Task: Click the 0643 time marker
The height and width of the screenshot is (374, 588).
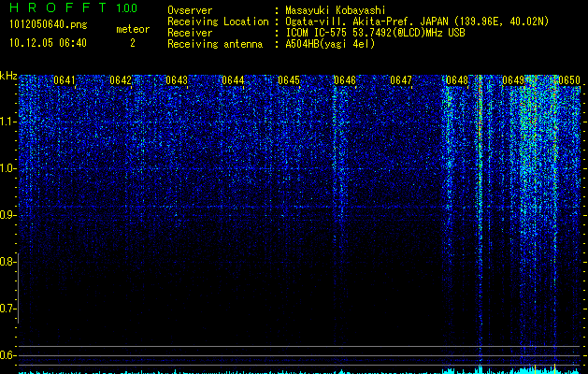Action: tap(177, 80)
